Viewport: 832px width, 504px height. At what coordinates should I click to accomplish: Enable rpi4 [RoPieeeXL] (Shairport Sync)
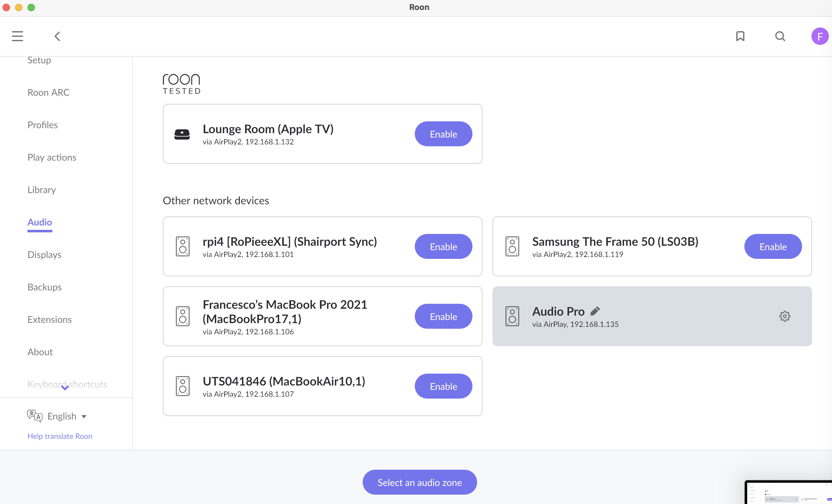(x=443, y=247)
